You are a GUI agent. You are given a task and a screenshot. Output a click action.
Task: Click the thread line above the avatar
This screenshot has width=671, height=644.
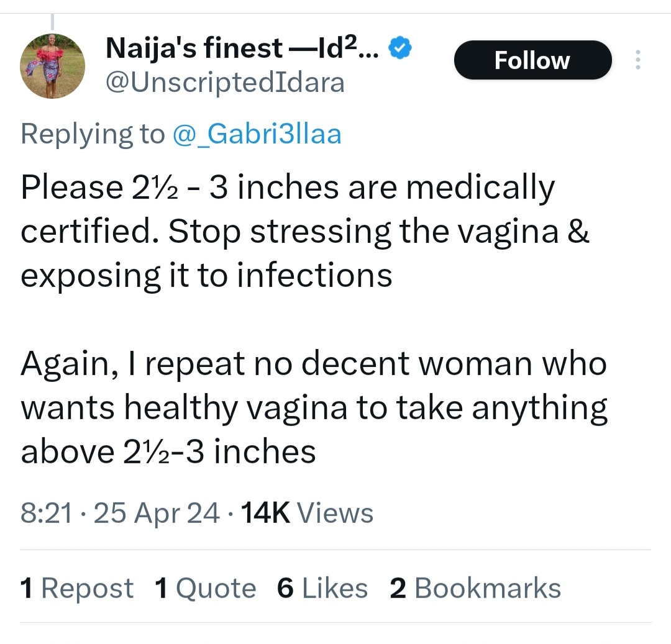[53, 20]
